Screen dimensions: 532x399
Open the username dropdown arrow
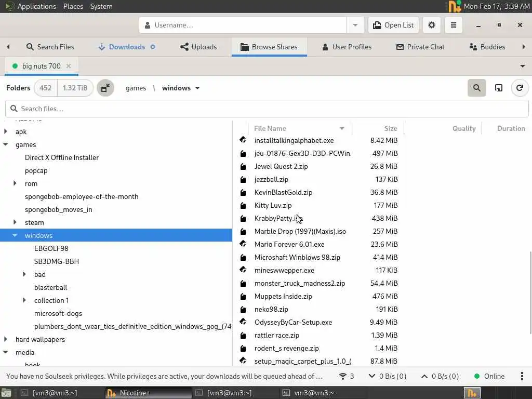click(x=355, y=25)
